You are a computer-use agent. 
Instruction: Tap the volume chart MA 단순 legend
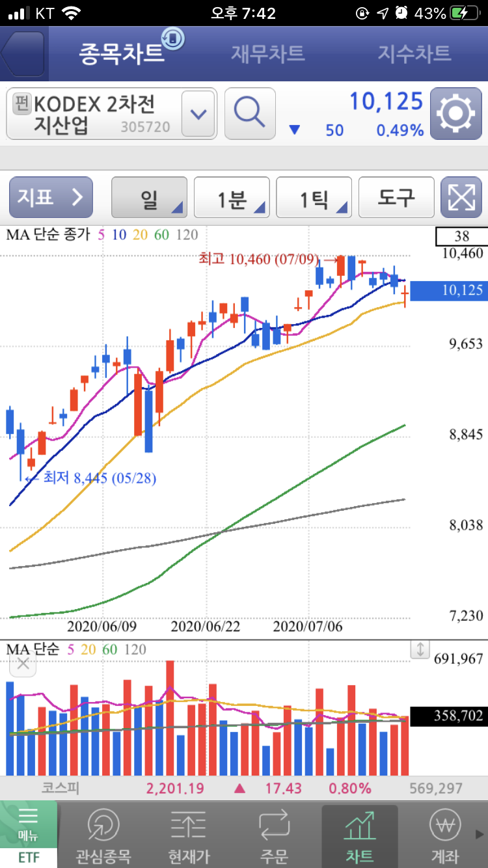[x=76, y=649]
